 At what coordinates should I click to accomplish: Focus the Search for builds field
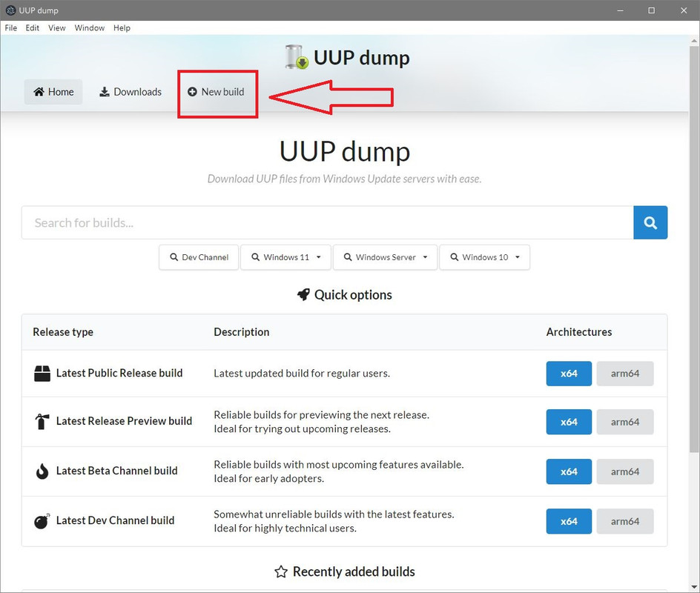327,222
